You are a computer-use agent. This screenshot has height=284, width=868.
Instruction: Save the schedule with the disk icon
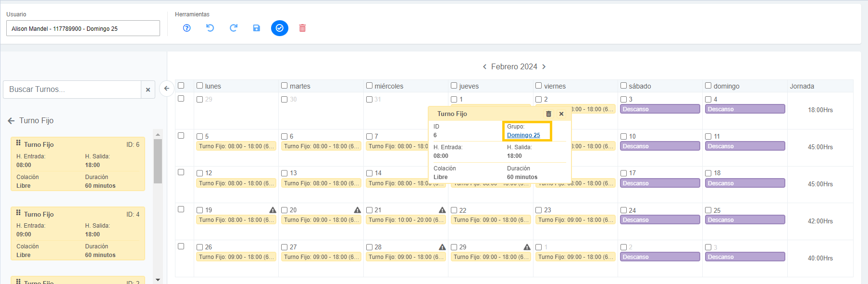coord(256,28)
